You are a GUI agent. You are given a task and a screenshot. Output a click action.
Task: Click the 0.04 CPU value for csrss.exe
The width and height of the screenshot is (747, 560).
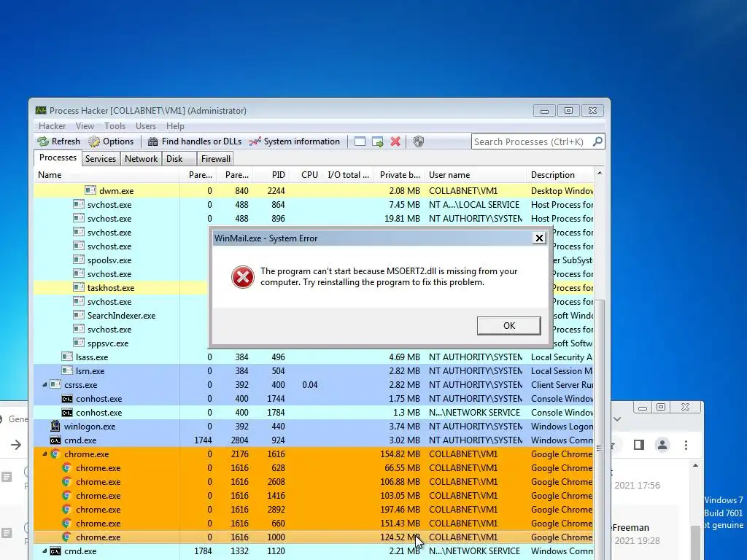pos(309,385)
